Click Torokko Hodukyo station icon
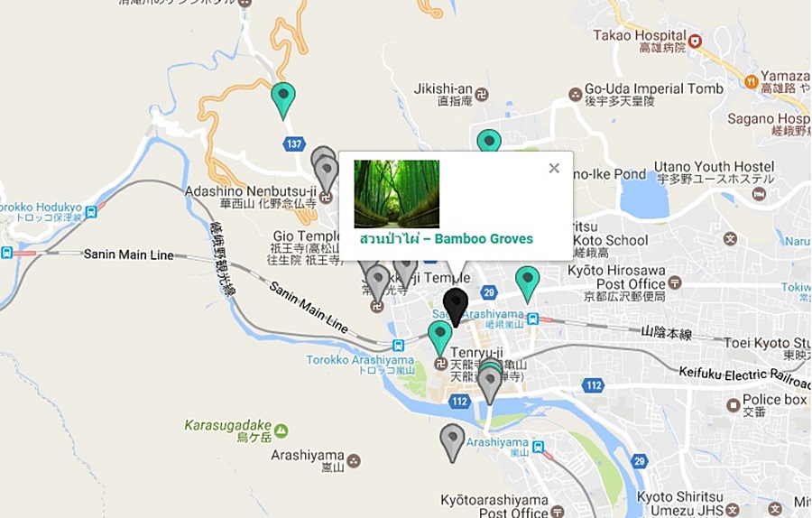Screen dimensions: 812x518 click(91, 212)
